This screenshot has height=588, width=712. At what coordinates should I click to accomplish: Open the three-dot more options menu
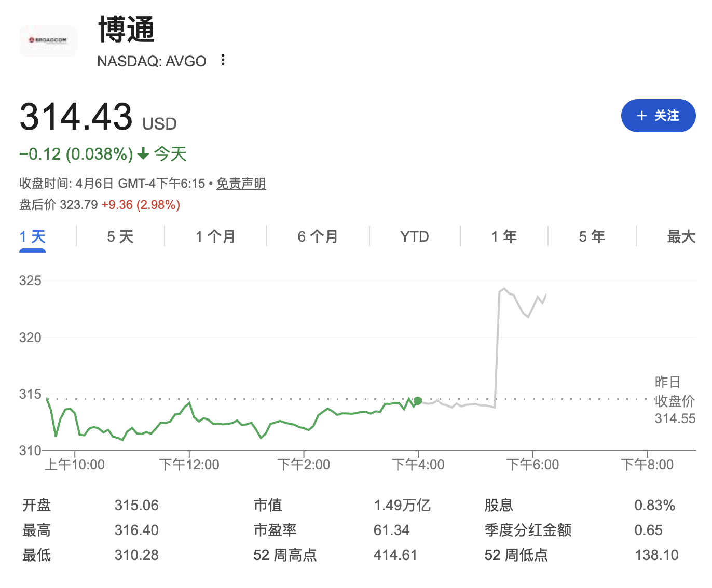click(223, 60)
